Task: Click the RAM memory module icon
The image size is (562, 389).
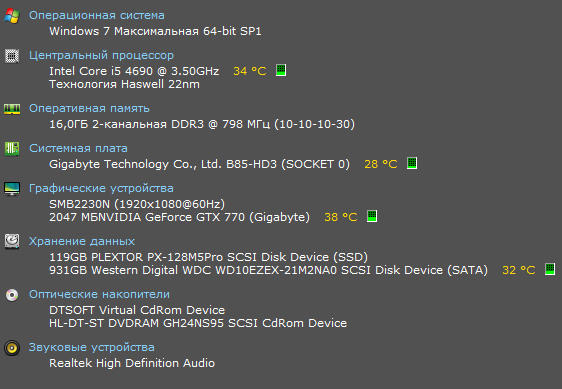Action: [12, 109]
